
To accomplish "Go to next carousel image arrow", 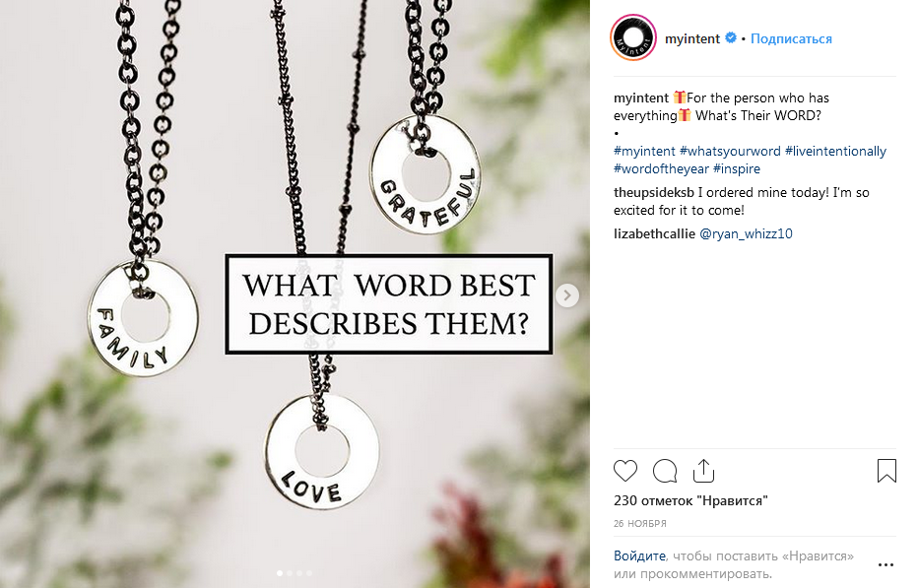I will (566, 295).
